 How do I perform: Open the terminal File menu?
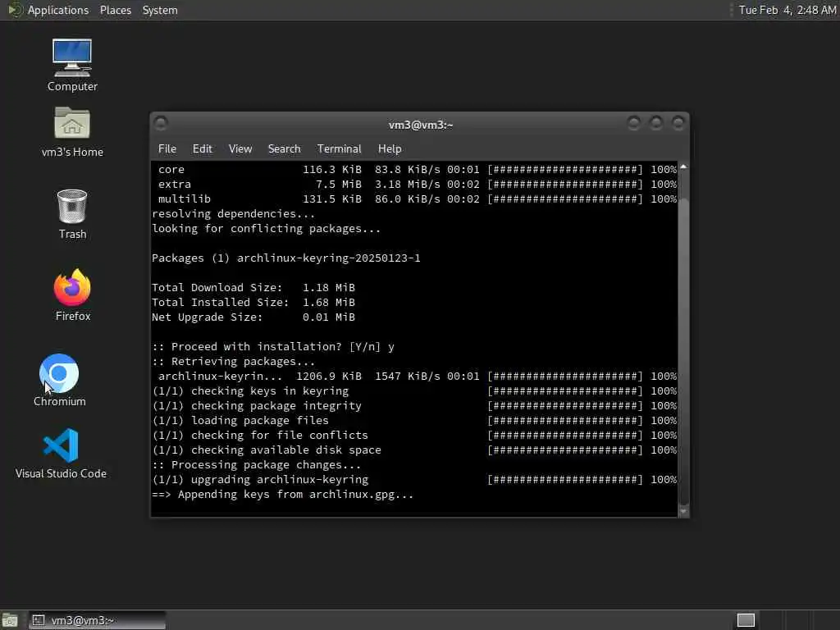coord(167,149)
